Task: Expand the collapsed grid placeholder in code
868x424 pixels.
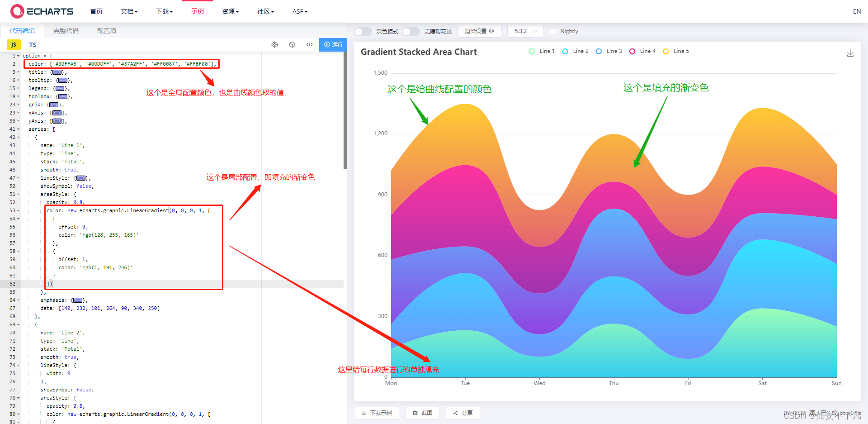Action: pos(54,105)
